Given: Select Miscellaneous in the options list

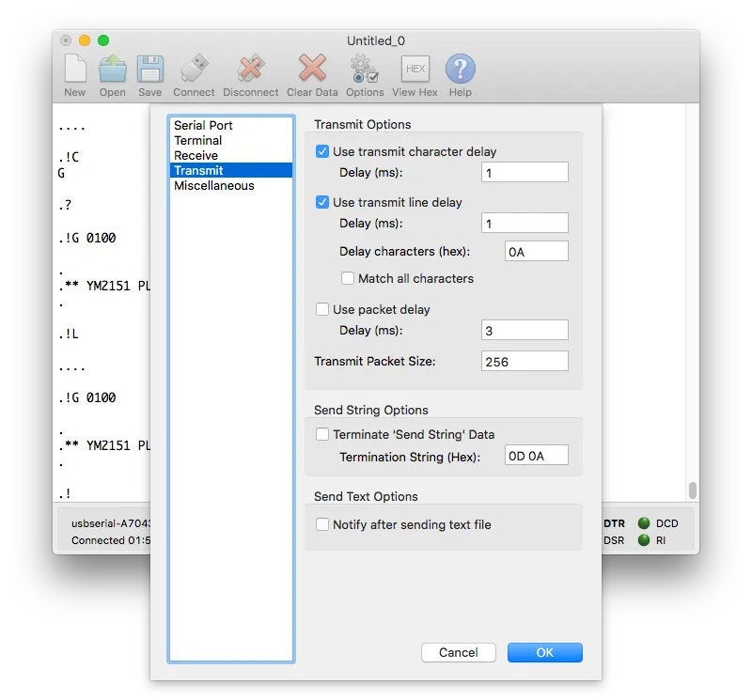Looking at the screenshot, I should tap(231, 185).
